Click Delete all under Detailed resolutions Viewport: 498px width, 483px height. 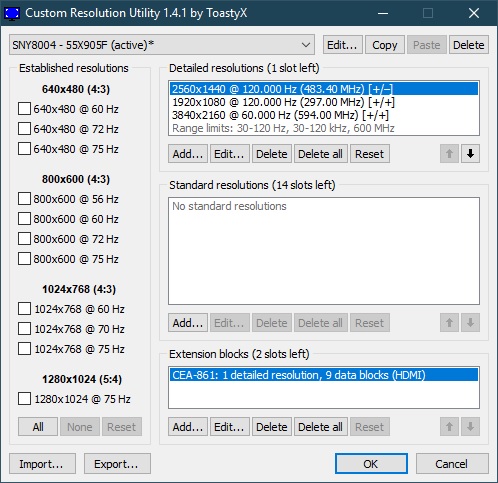click(x=321, y=154)
